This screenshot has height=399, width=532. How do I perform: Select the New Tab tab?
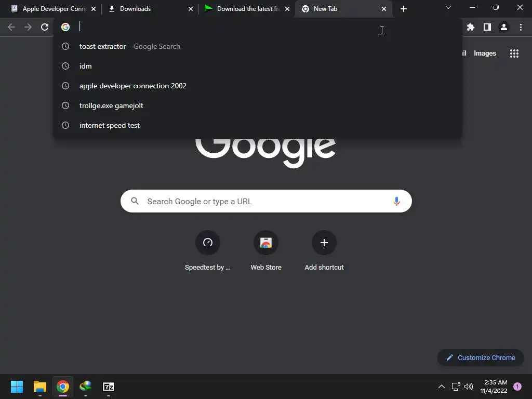(x=343, y=9)
